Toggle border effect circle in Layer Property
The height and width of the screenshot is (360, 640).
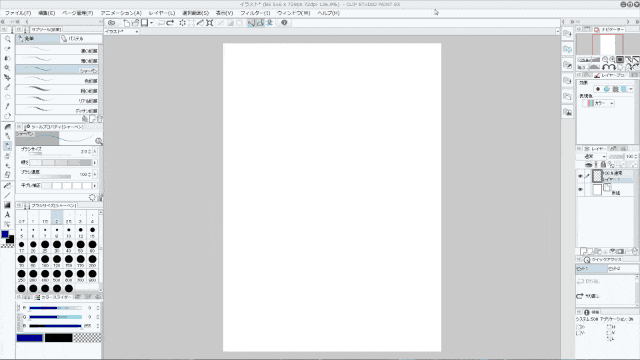[x=598, y=89]
